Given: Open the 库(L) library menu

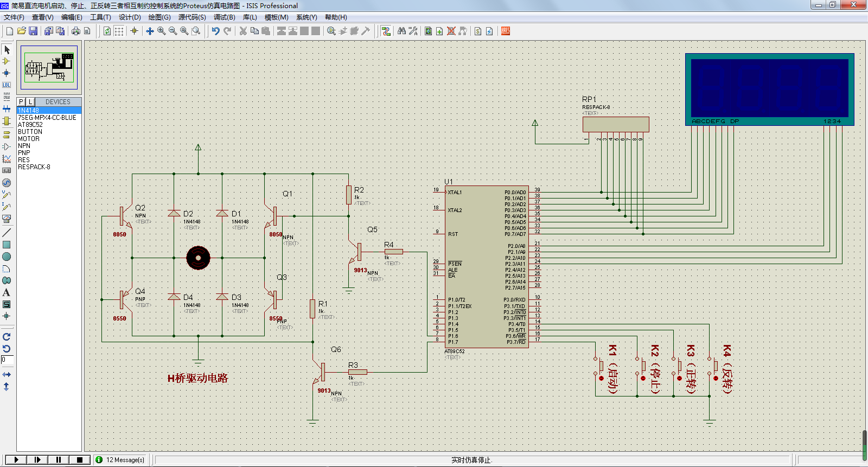Looking at the screenshot, I should pyautogui.click(x=250, y=17).
